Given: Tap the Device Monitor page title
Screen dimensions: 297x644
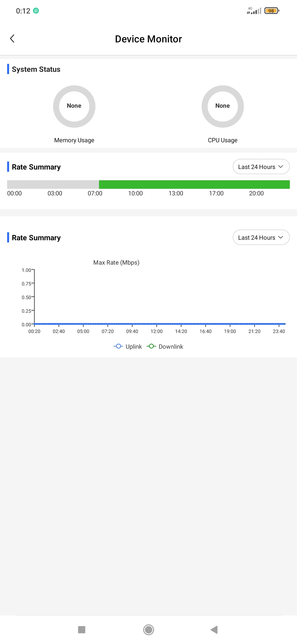Looking at the screenshot, I should (148, 39).
